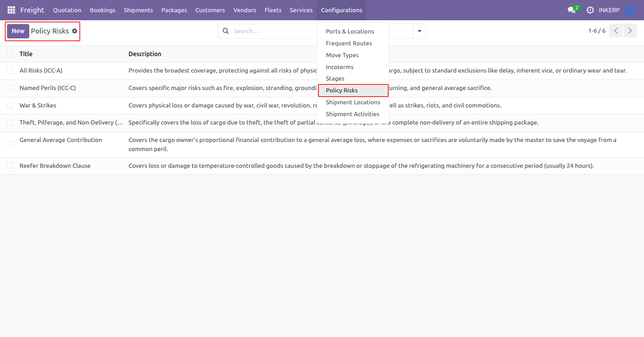This screenshot has width=644, height=337.
Task: Click the INKERP user avatar logo
Action: [631, 10]
